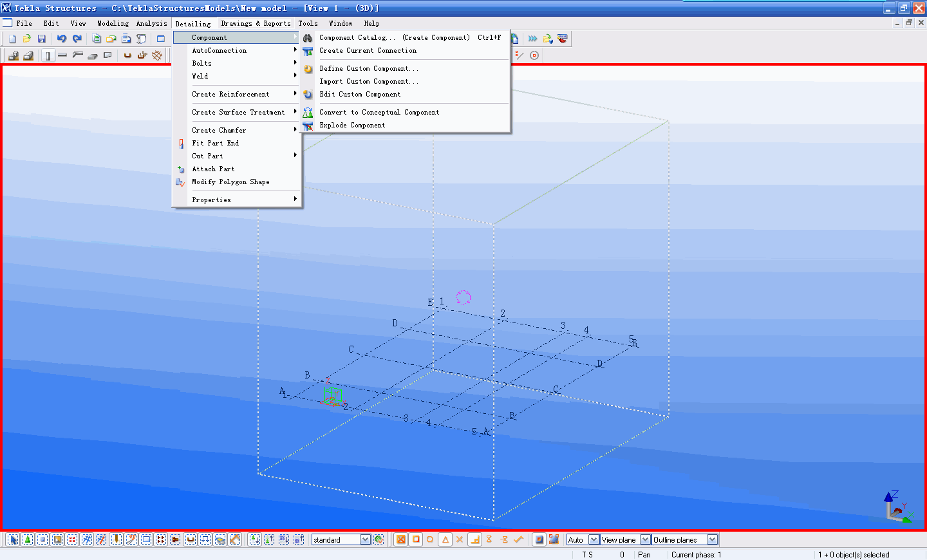Screen dimensions: 927x560
Task: Toggle Snap to end points
Action: click(x=416, y=539)
